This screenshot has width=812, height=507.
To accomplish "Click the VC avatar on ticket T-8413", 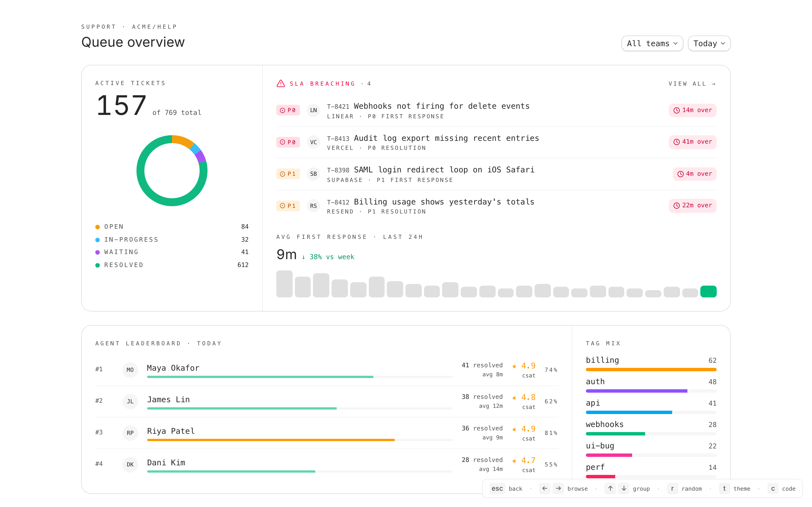I will [313, 142].
